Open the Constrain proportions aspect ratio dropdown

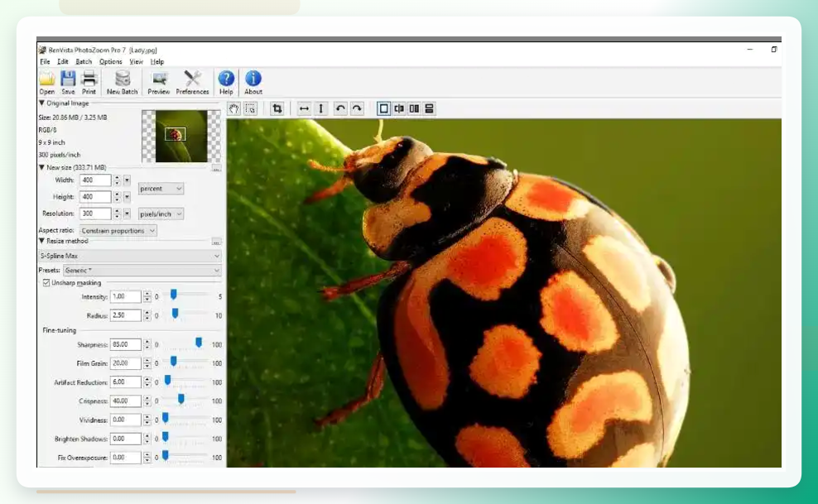[x=118, y=230]
